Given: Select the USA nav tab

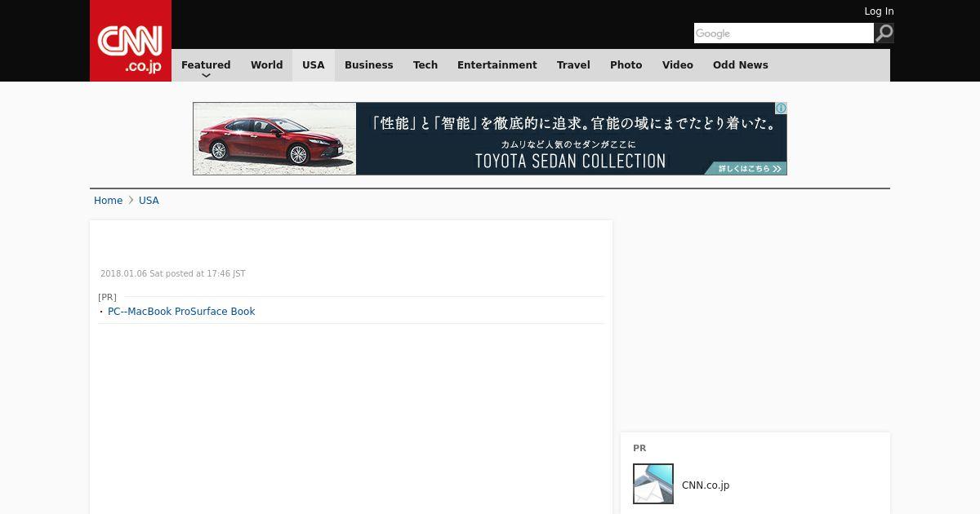Looking at the screenshot, I should coord(314,65).
